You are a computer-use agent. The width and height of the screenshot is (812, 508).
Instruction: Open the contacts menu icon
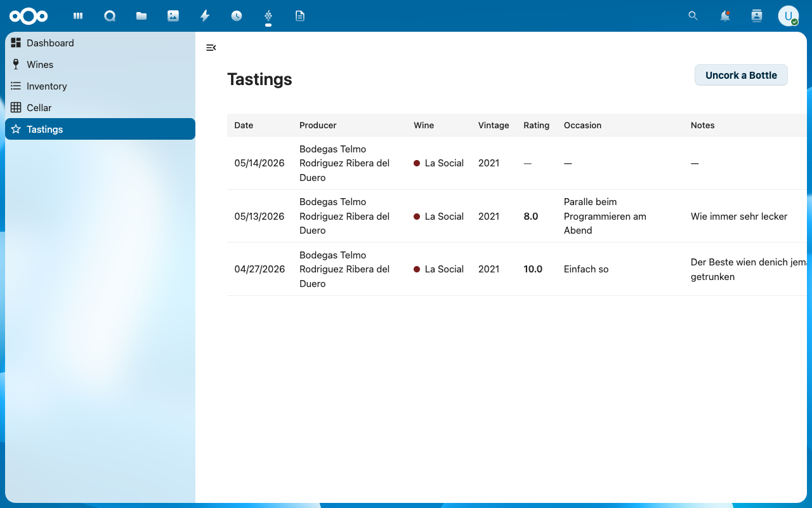pyautogui.click(x=756, y=16)
